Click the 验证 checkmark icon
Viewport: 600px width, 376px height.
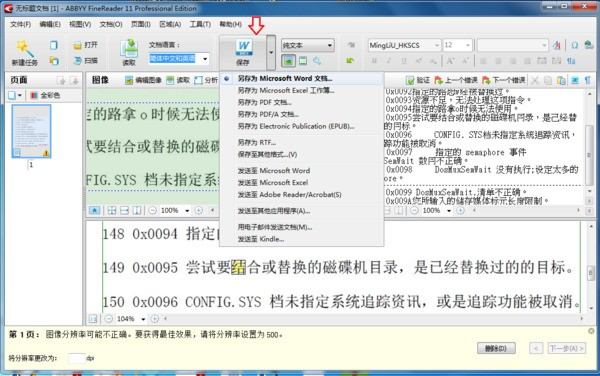410,80
